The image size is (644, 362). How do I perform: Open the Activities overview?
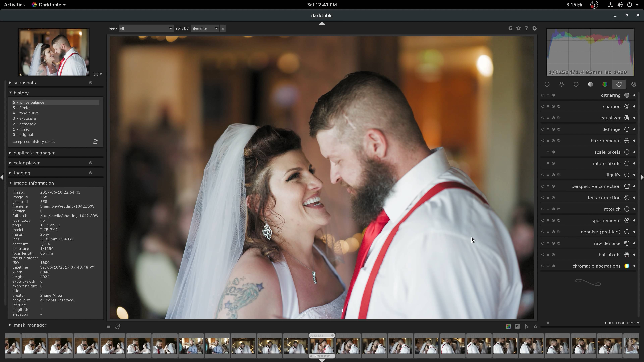(14, 5)
